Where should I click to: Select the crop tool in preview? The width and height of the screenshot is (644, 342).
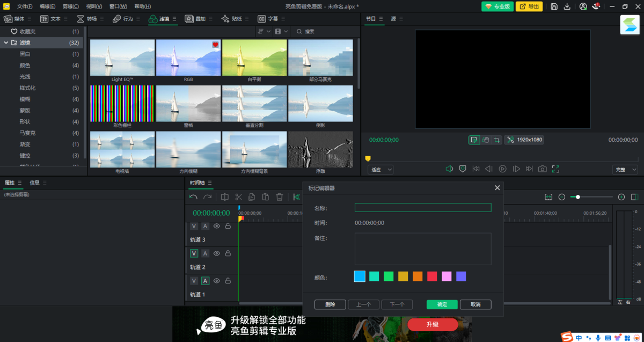pyautogui.click(x=497, y=140)
